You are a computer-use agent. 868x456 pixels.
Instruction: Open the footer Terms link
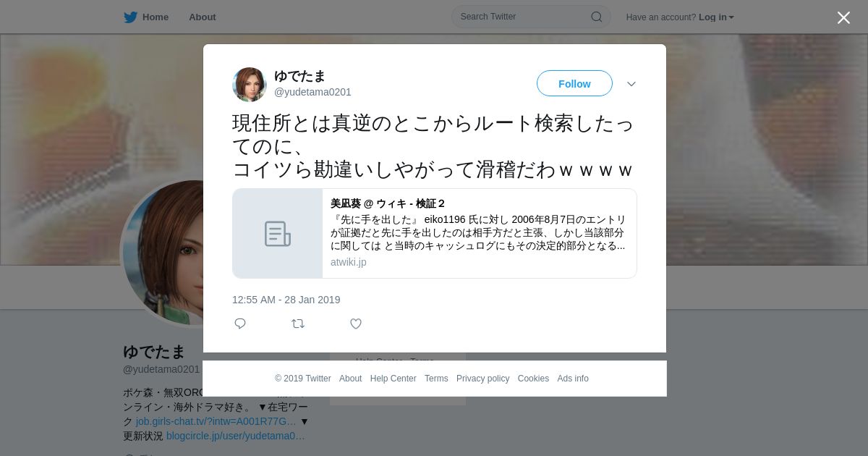click(x=436, y=379)
